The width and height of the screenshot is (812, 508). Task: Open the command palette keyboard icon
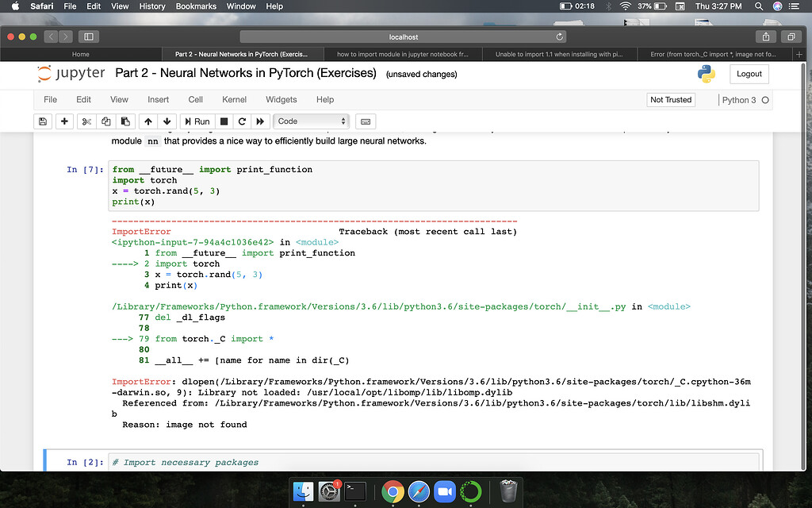[x=365, y=121]
